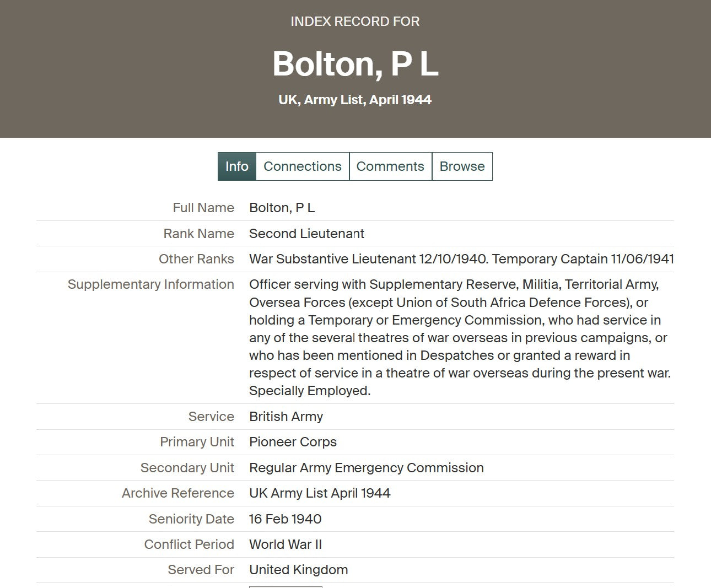This screenshot has height=588, width=711.
Task: Select the Full Name value Bolton, P L
Action: coord(282,208)
